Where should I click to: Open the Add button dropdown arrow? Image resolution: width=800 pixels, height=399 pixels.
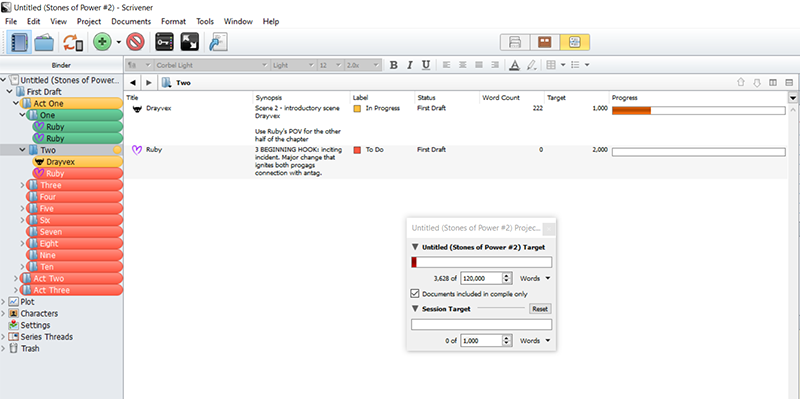[x=118, y=42]
